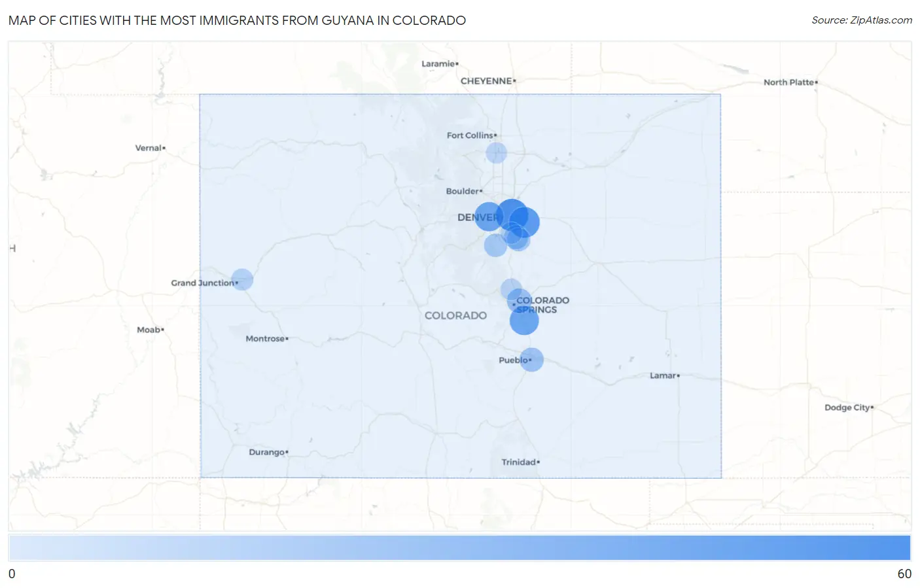Click the Source: ZipAtlas.com text
This screenshot has height=588, width=920.
pyautogui.click(x=862, y=20)
